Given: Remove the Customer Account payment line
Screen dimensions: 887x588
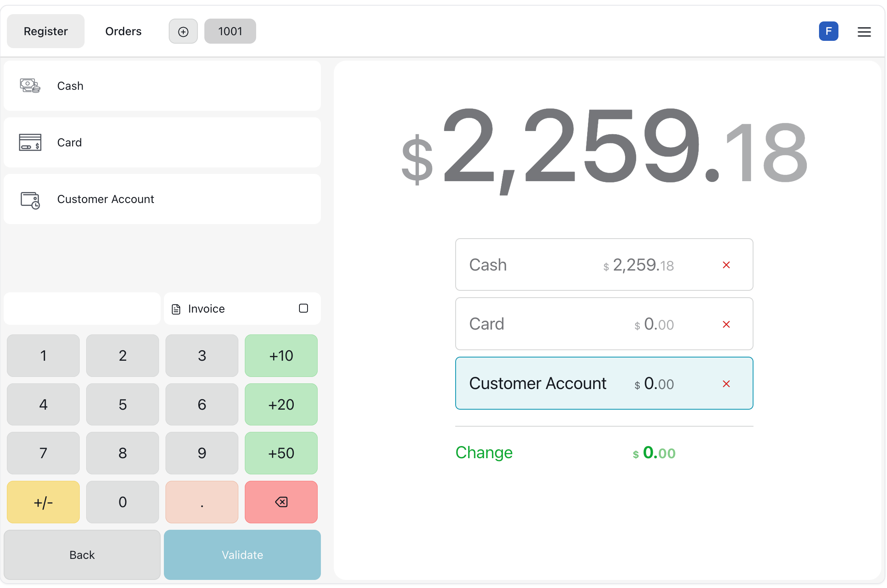Looking at the screenshot, I should [726, 384].
